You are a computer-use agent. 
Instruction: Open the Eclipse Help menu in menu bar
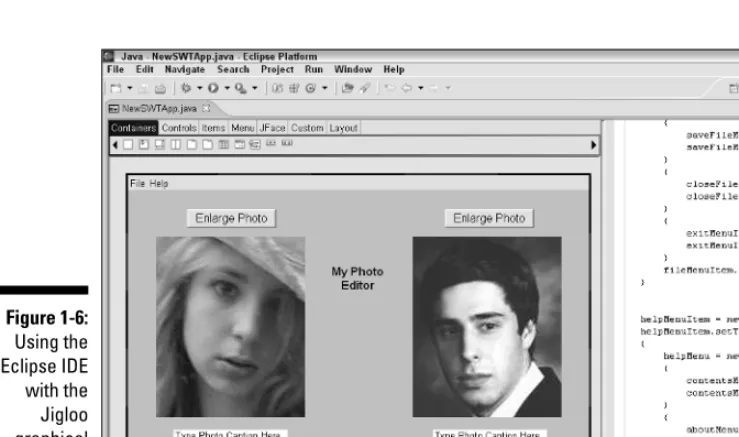click(394, 70)
